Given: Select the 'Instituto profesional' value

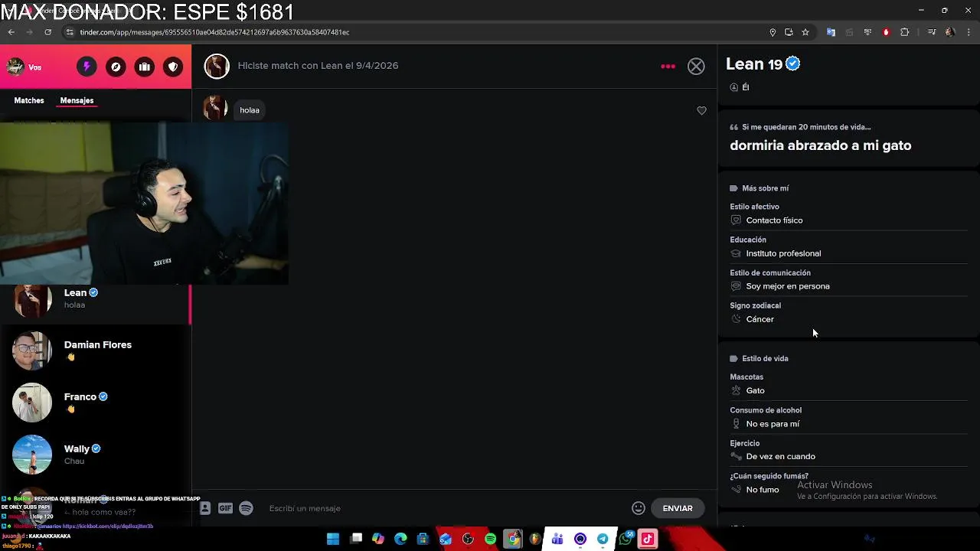Looking at the screenshot, I should pos(783,253).
